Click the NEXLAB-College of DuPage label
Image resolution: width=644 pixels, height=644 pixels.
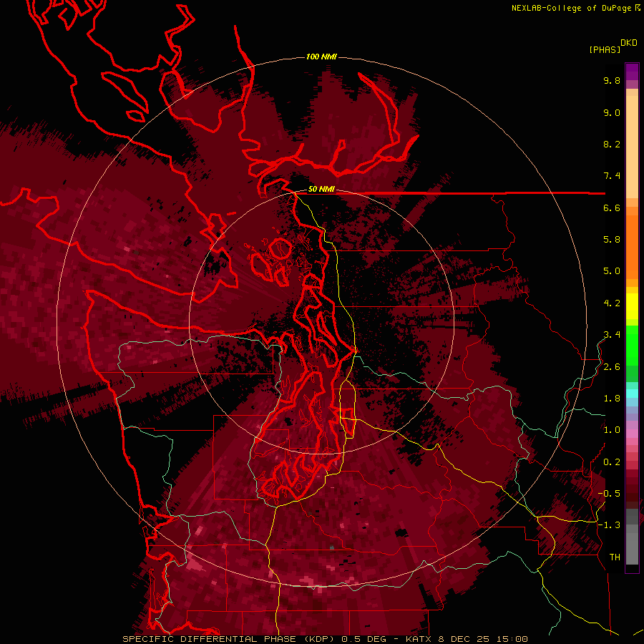click(571, 8)
